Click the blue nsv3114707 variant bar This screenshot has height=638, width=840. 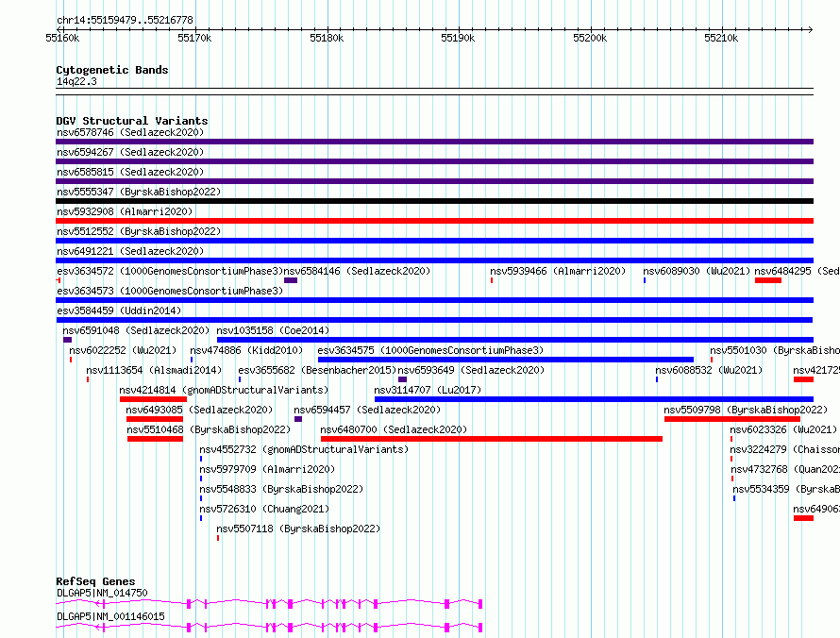click(594, 399)
